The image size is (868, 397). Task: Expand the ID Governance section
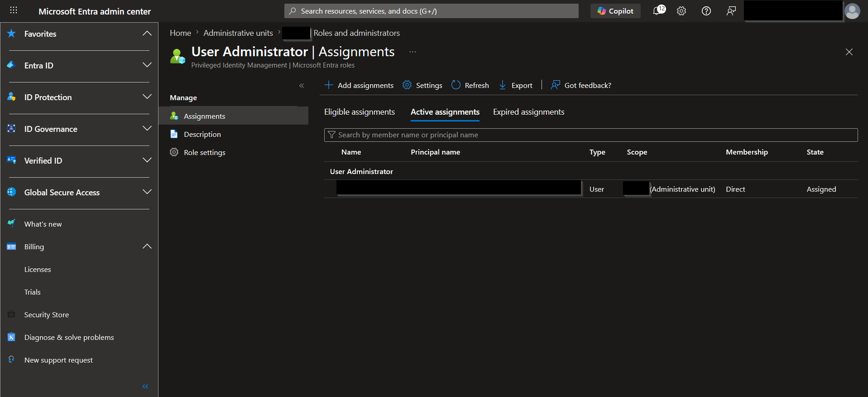pos(147,129)
